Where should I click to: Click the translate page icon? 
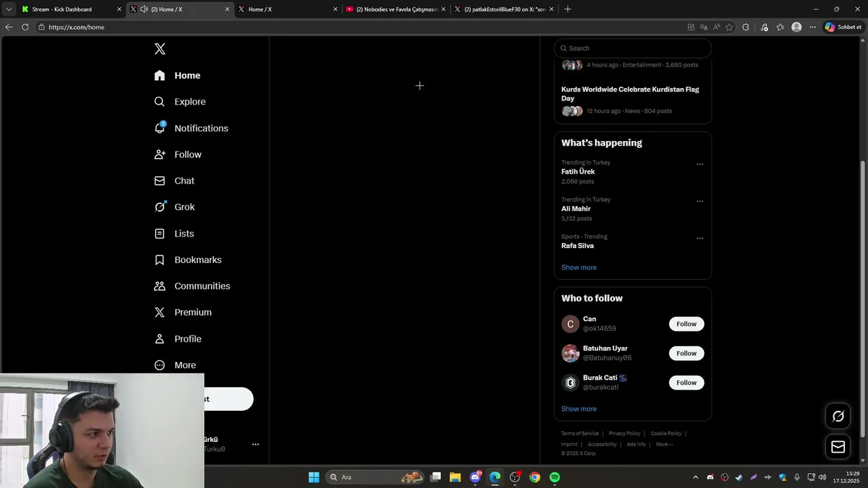coord(704,27)
